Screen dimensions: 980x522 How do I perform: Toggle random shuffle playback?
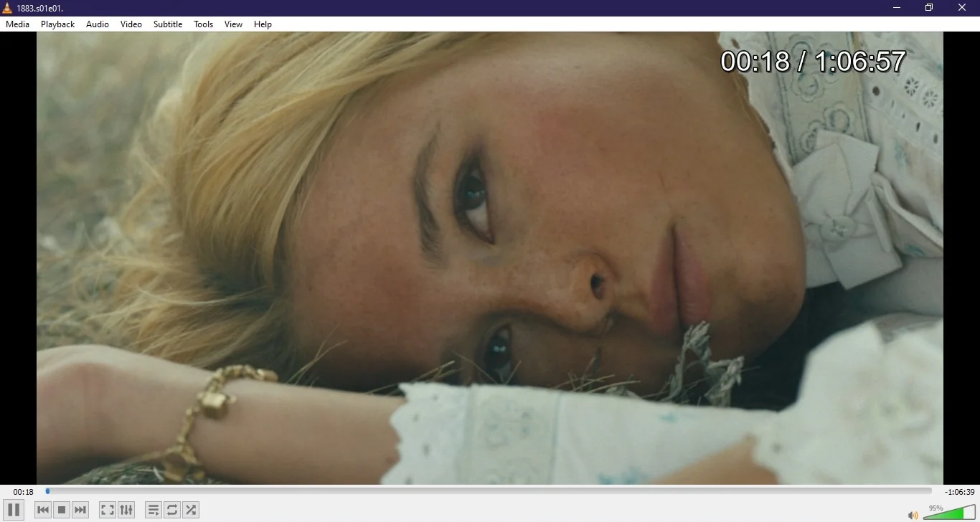[x=191, y=510]
